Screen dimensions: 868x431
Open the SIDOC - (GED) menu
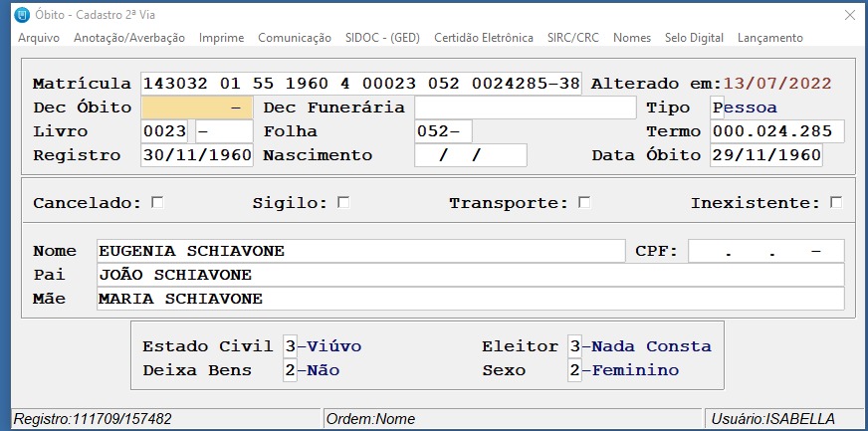[x=382, y=38]
